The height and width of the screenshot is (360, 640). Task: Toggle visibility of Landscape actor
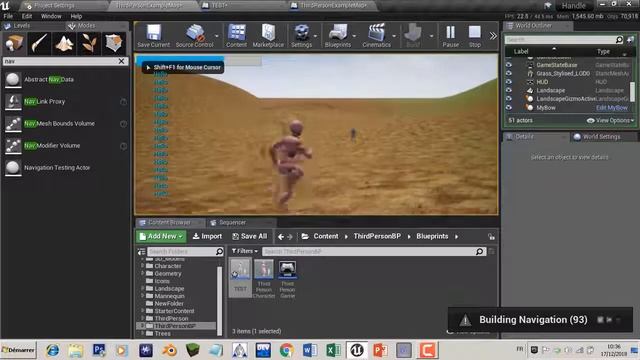[x=509, y=91]
